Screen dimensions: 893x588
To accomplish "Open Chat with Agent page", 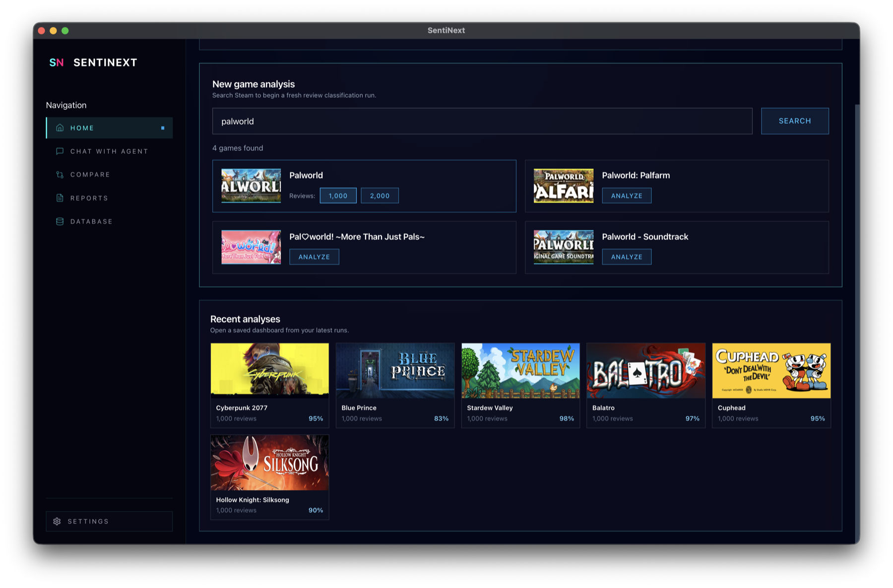I will (109, 151).
